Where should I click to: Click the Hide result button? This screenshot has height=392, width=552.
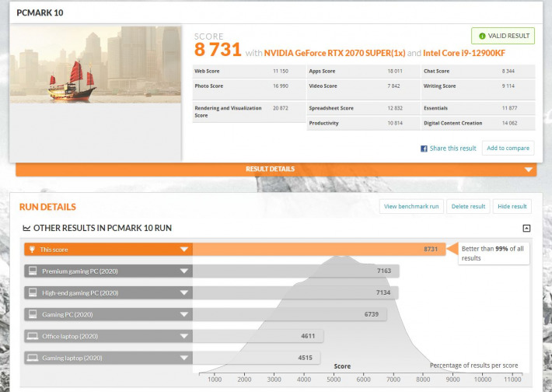pyautogui.click(x=512, y=206)
